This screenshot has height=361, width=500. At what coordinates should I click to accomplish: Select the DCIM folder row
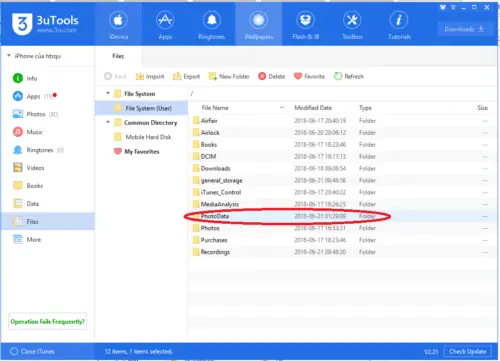click(x=340, y=156)
